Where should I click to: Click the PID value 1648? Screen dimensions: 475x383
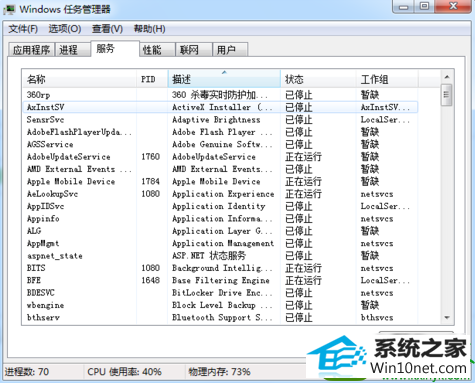[151, 280]
